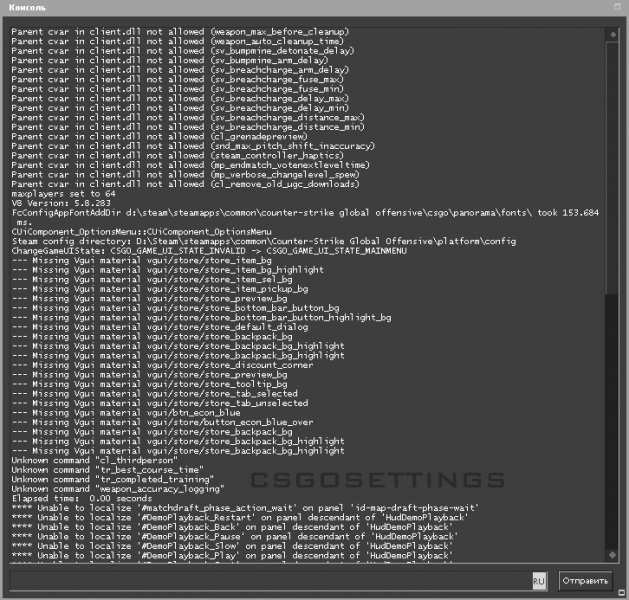Click the #DemoPlayback_Slow localize line
This screenshot has height=600, width=629.
click(232, 546)
